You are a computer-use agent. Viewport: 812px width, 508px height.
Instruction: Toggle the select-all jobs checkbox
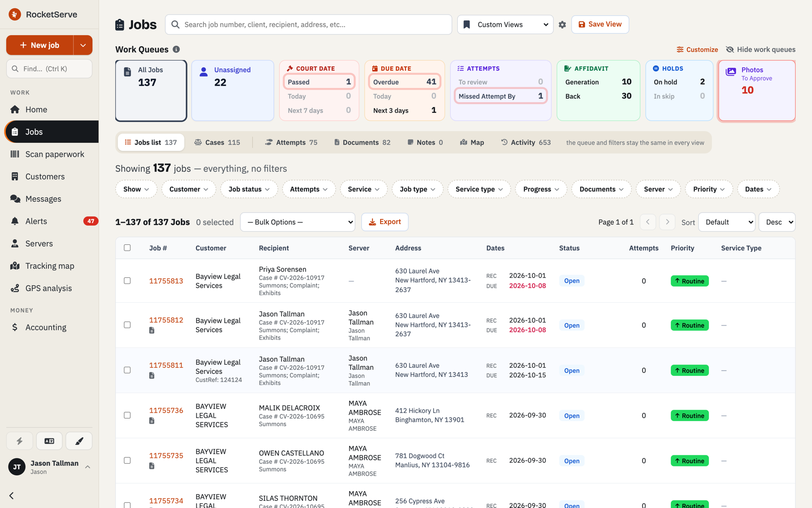coord(127,248)
